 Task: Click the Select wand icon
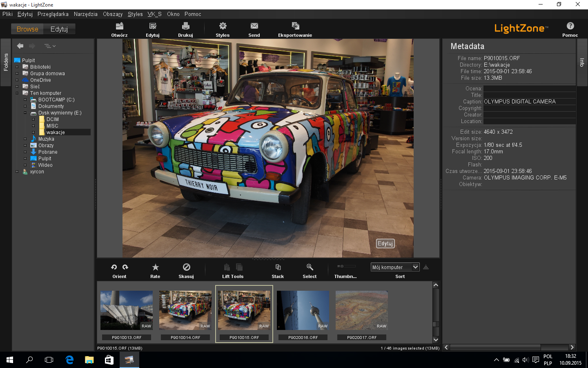(x=310, y=267)
